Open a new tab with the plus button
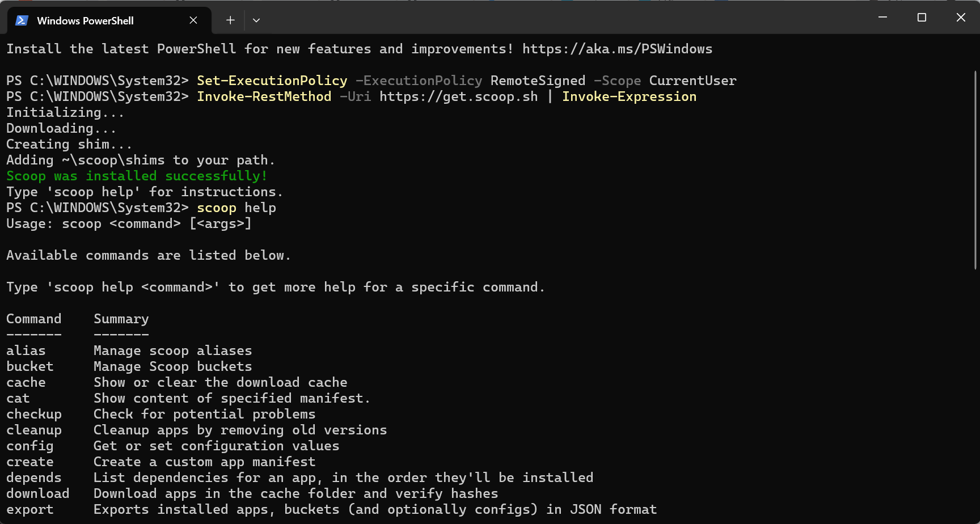The height and width of the screenshot is (524, 980). coord(230,20)
